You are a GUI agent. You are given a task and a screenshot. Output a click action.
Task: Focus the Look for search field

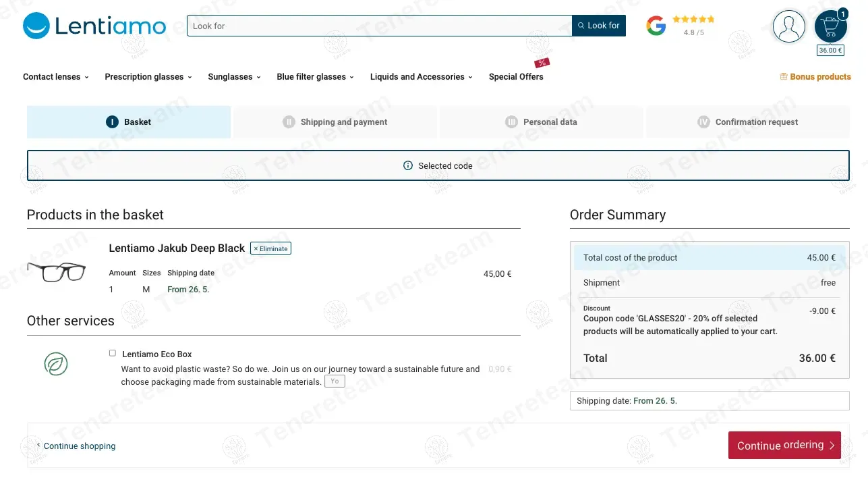380,26
